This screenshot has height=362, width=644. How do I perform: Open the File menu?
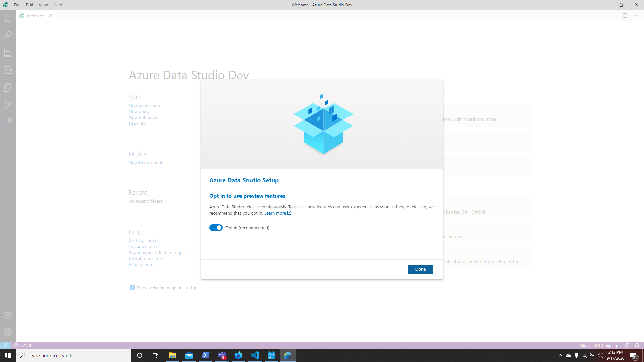click(17, 5)
